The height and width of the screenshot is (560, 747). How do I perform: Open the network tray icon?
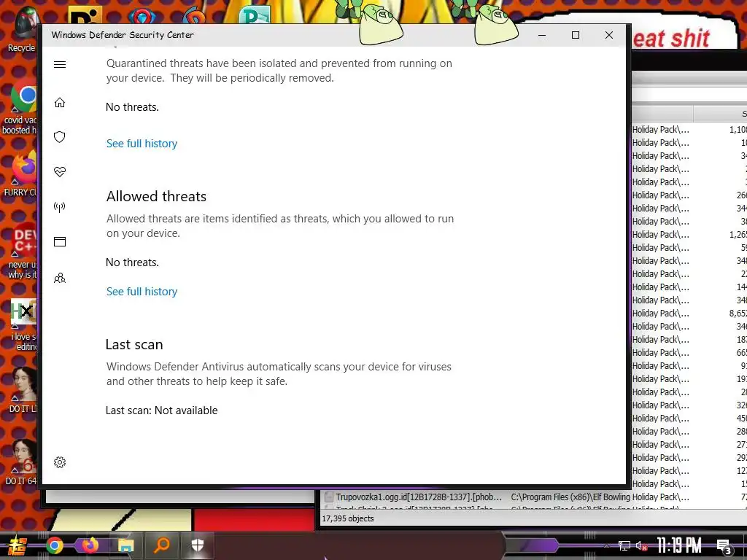click(624, 545)
